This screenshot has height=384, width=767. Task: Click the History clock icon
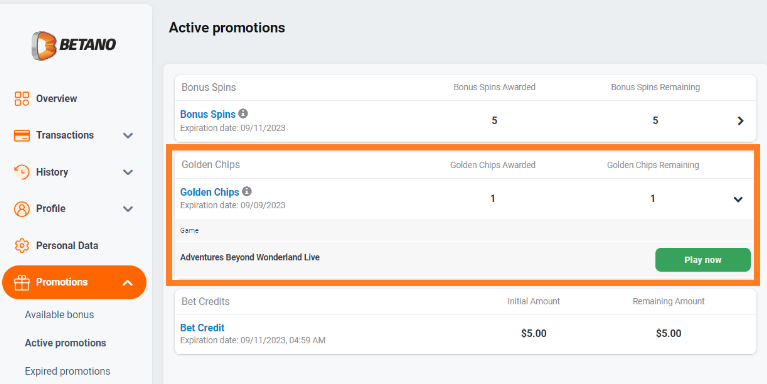[22, 172]
